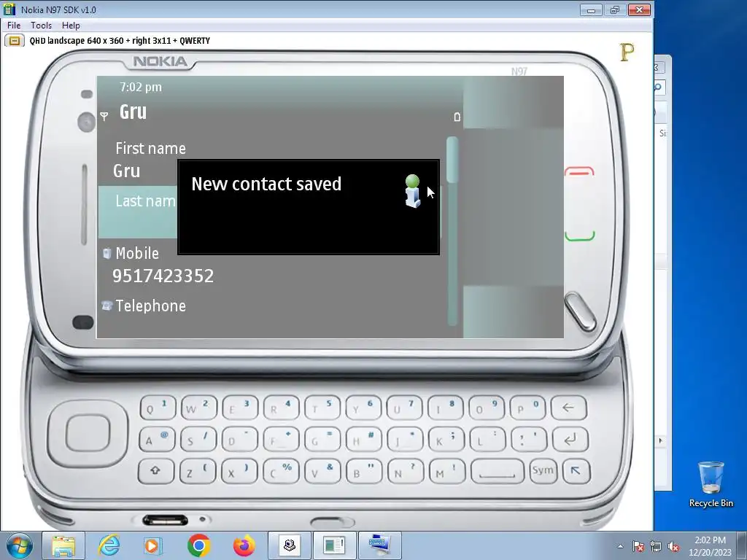Viewport: 747px width, 560px height.
Task: Click the A key on keyboard
Action: click(x=157, y=439)
